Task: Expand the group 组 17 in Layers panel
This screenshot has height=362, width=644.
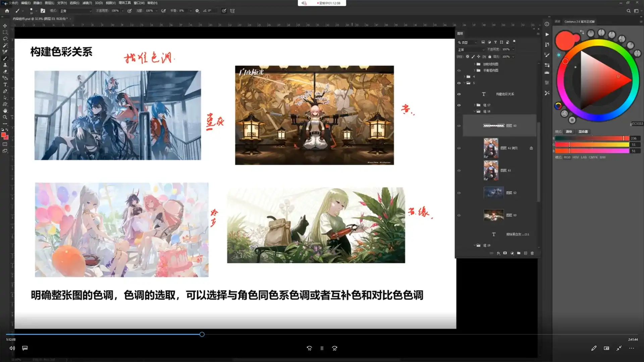Action: tap(475, 105)
